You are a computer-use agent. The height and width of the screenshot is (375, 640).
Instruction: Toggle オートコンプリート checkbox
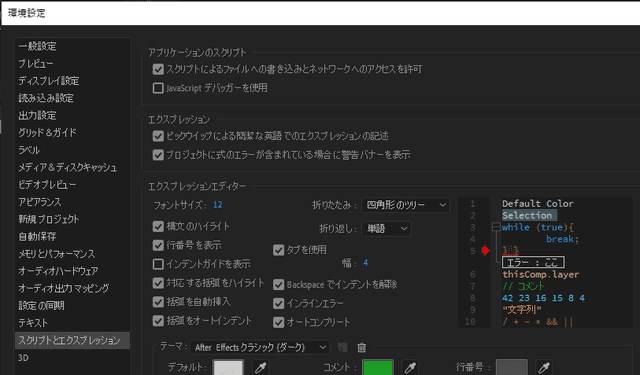(278, 322)
